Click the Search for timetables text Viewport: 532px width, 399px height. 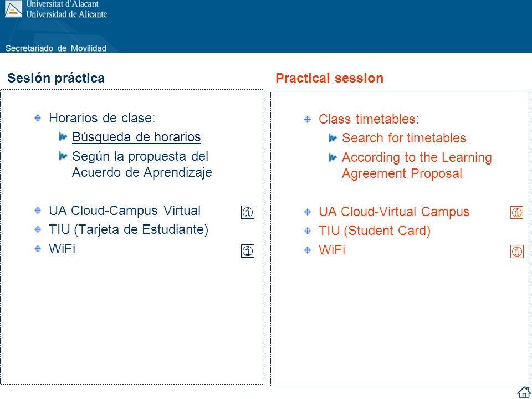[404, 138]
